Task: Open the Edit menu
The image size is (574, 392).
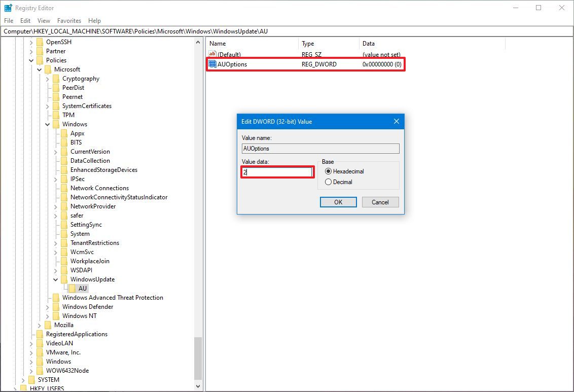Action: 25,20
